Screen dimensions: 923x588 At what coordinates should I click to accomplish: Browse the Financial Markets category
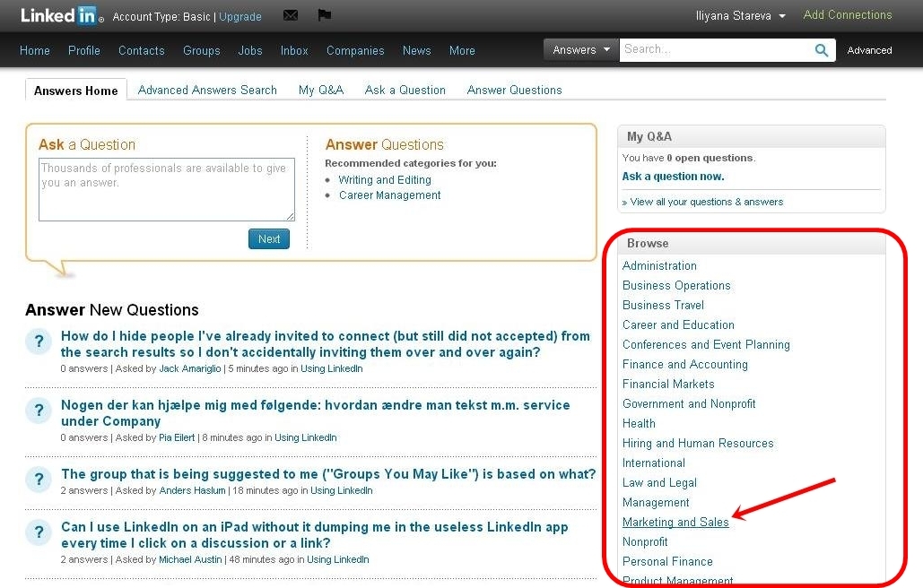point(668,384)
